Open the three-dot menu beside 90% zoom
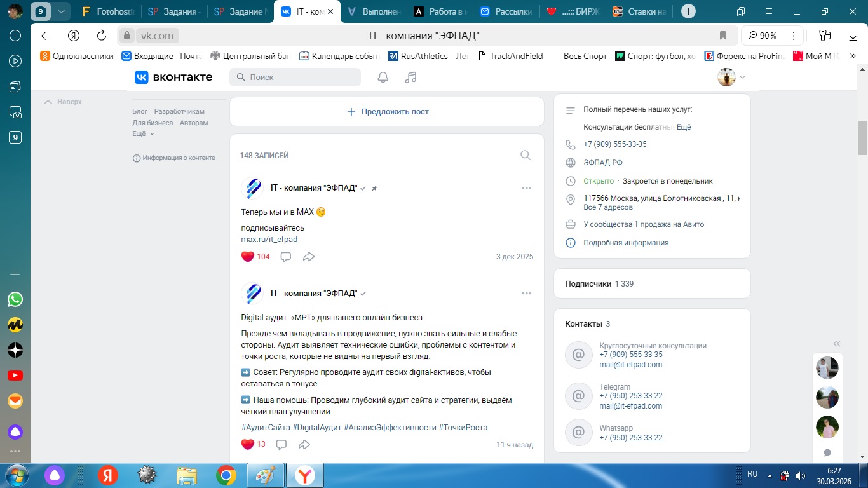868x488 pixels. tap(792, 36)
